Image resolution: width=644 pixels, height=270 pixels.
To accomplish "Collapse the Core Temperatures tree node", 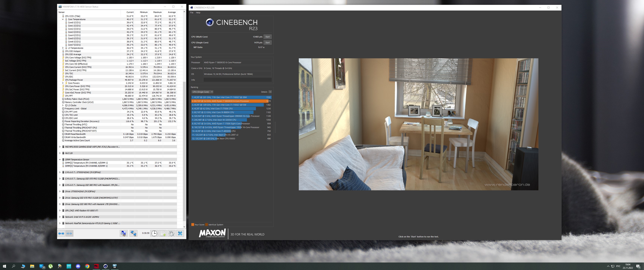I will coord(63,19).
